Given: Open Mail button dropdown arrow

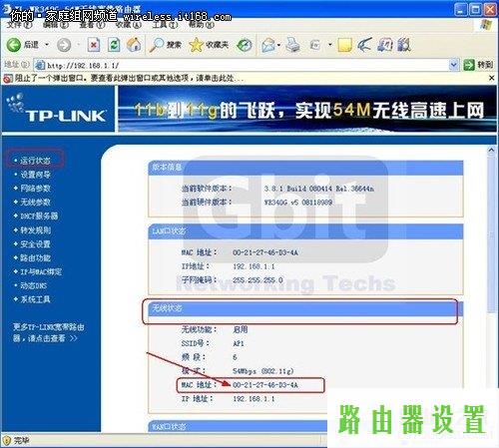Looking at the screenshot, I should pyautogui.click(x=278, y=45).
